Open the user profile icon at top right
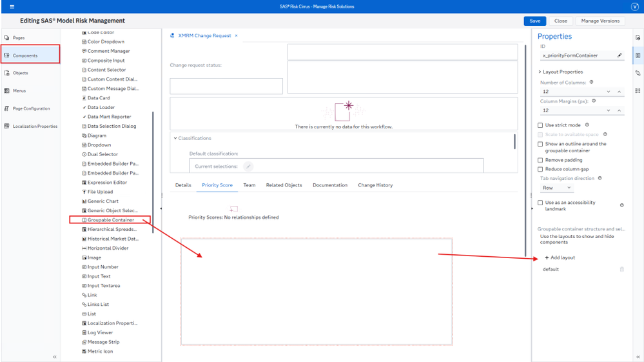Viewport: 644px width, 362px height. point(634,6)
